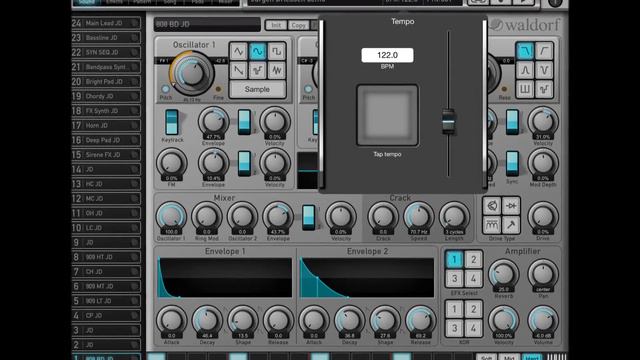Select sound 17 Horn JD
This screenshot has height=360, width=640.
click(x=106, y=125)
